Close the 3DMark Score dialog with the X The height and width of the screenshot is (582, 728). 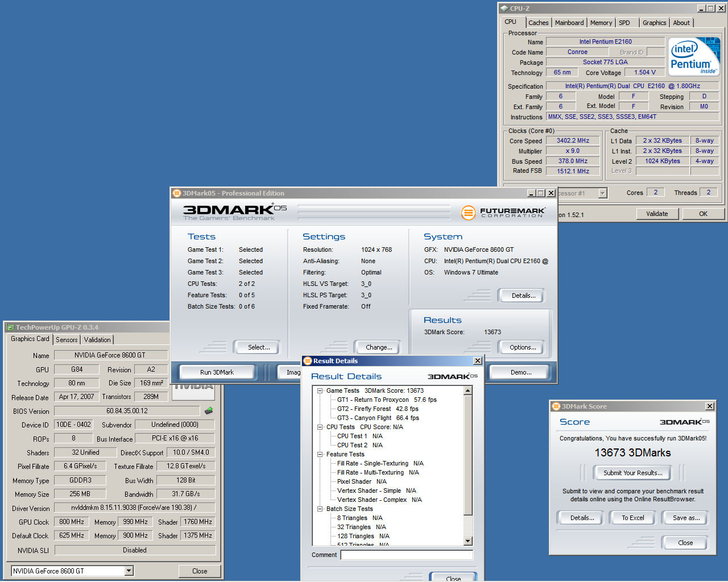(x=710, y=406)
